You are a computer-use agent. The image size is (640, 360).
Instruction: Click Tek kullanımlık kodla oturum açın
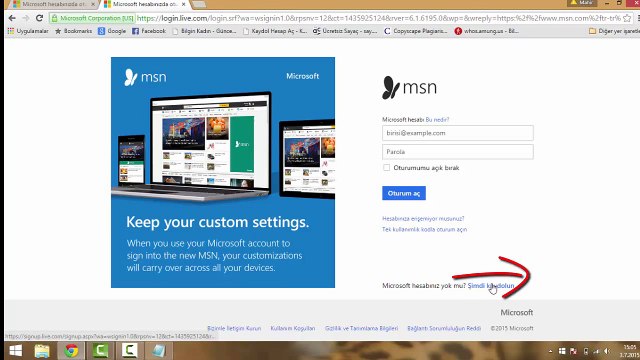point(424,229)
